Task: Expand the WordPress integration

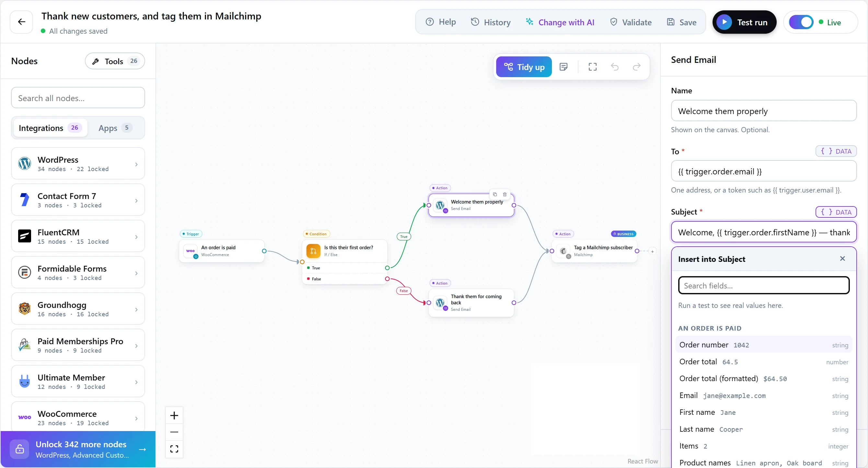Action: click(78, 164)
